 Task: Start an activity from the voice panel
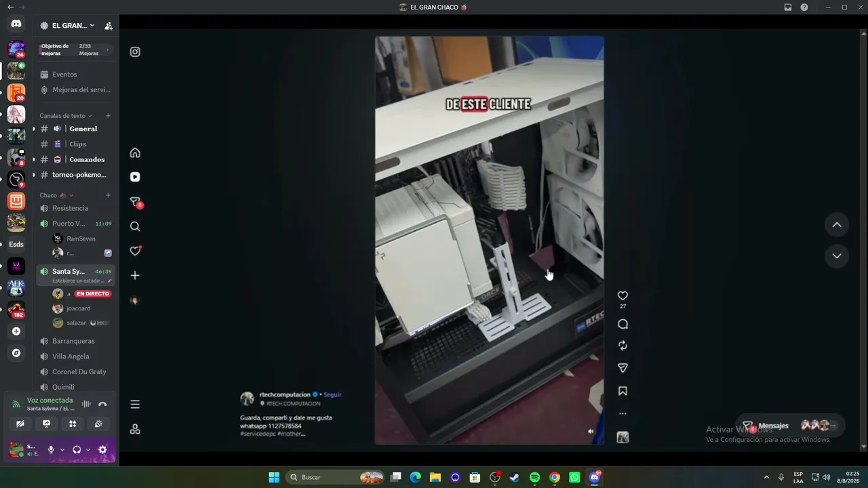73,424
